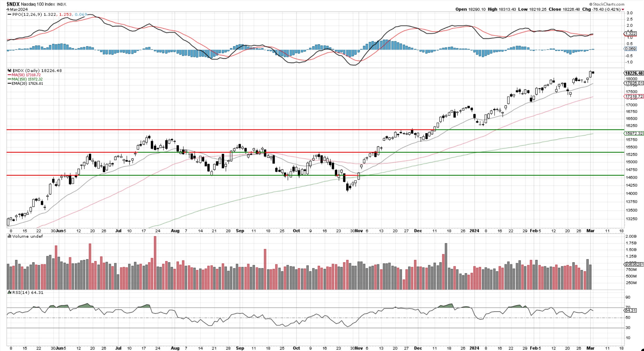Click the last candlestick at March 2024
The width and height of the screenshot is (644, 351).
[593, 73]
